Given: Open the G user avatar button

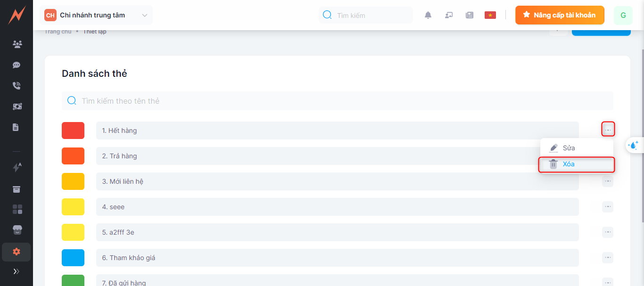Looking at the screenshot, I should pyautogui.click(x=623, y=15).
